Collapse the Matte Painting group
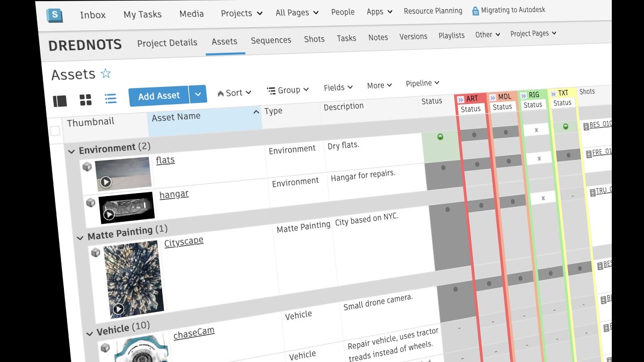Screen dimensions: 644x362 (x=79, y=237)
